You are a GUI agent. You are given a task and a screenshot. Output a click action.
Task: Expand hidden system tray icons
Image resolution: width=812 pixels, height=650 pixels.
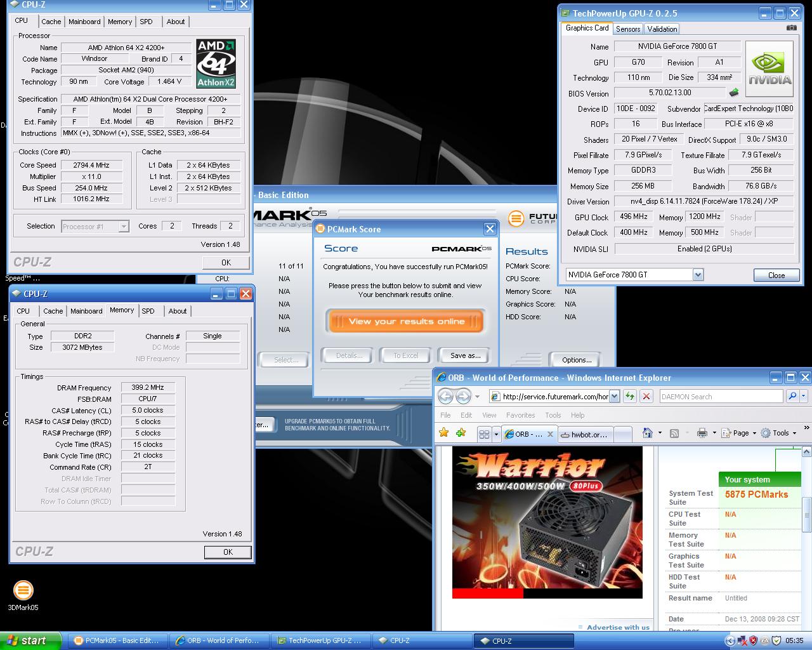click(x=730, y=640)
